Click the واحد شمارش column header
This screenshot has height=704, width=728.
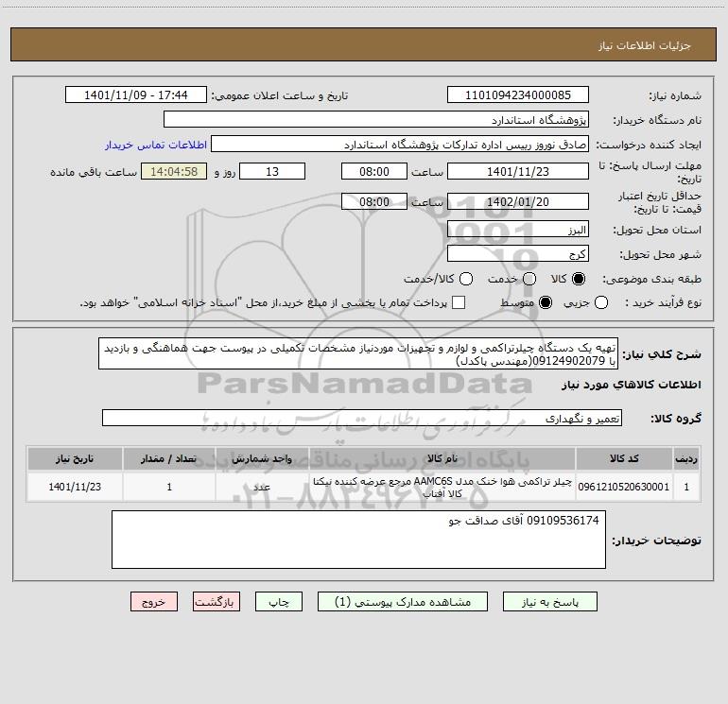click(262, 459)
